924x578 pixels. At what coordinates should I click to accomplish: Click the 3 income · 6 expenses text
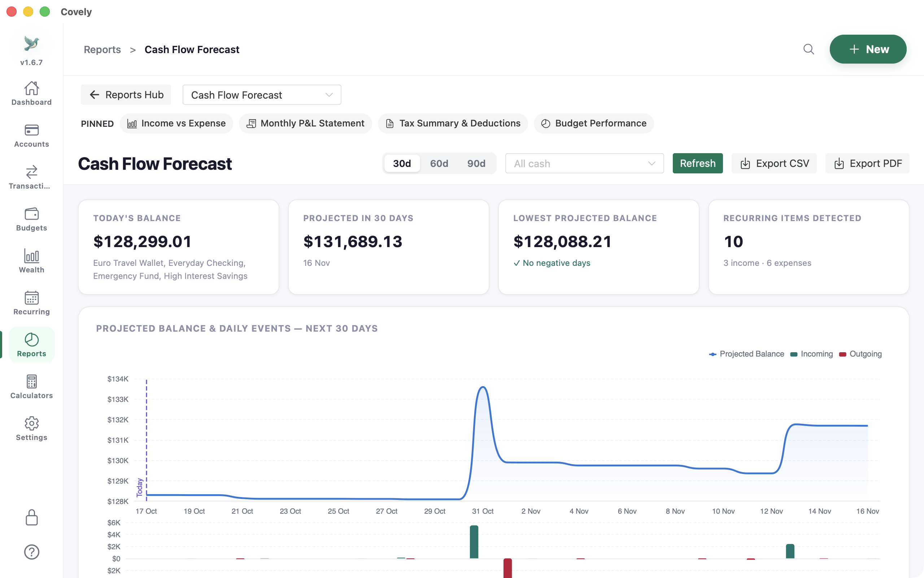point(767,263)
